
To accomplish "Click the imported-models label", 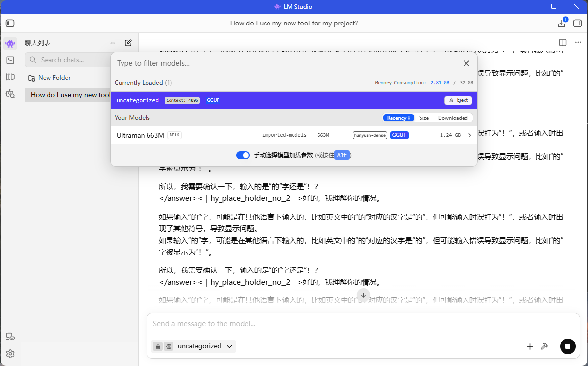I will click(x=284, y=135).
